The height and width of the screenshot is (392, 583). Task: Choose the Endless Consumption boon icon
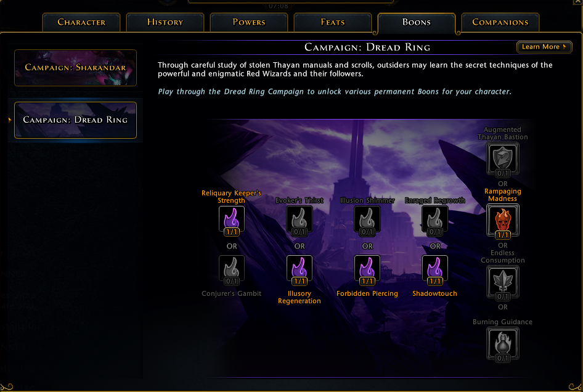coord(503,283)
